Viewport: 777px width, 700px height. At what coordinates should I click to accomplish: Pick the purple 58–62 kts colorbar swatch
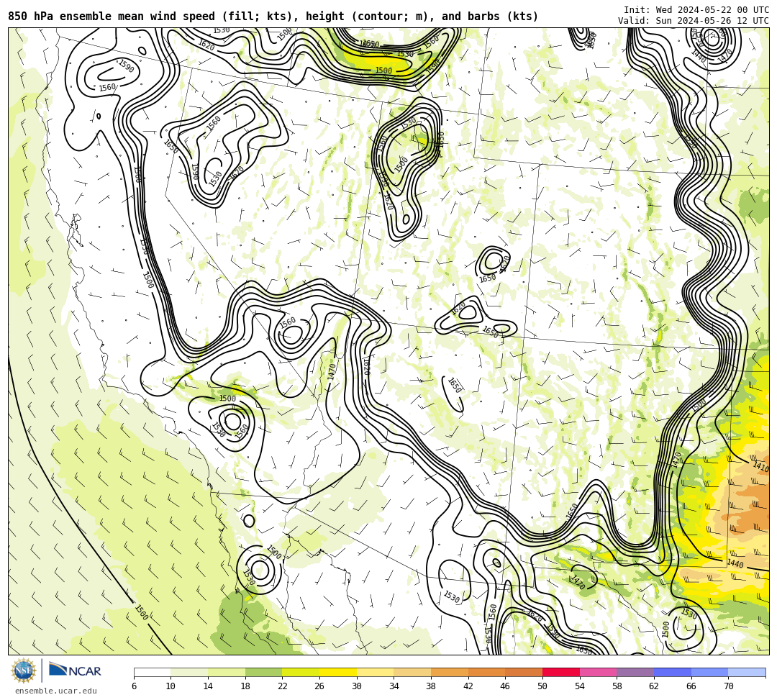[635, 672]
